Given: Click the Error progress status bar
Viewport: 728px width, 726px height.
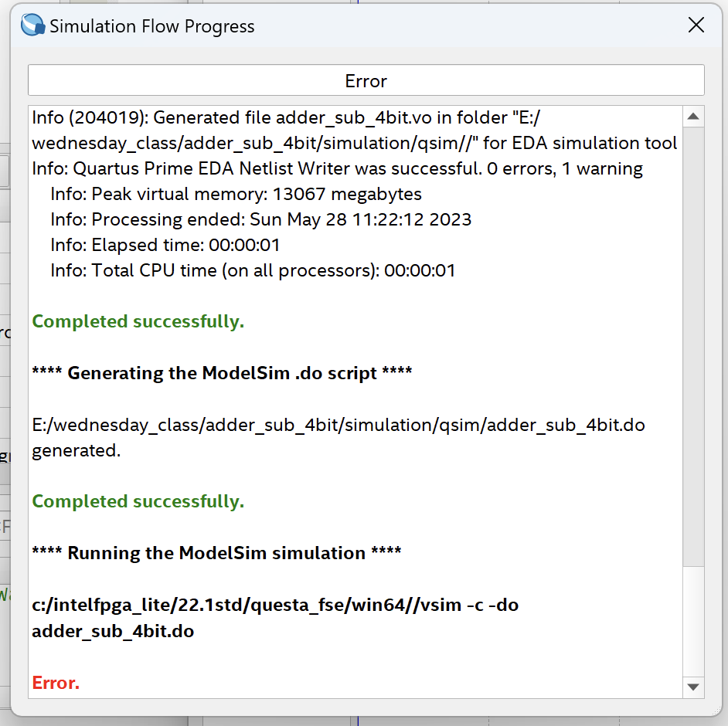Looking at the screenshot, I should point(366,81).
